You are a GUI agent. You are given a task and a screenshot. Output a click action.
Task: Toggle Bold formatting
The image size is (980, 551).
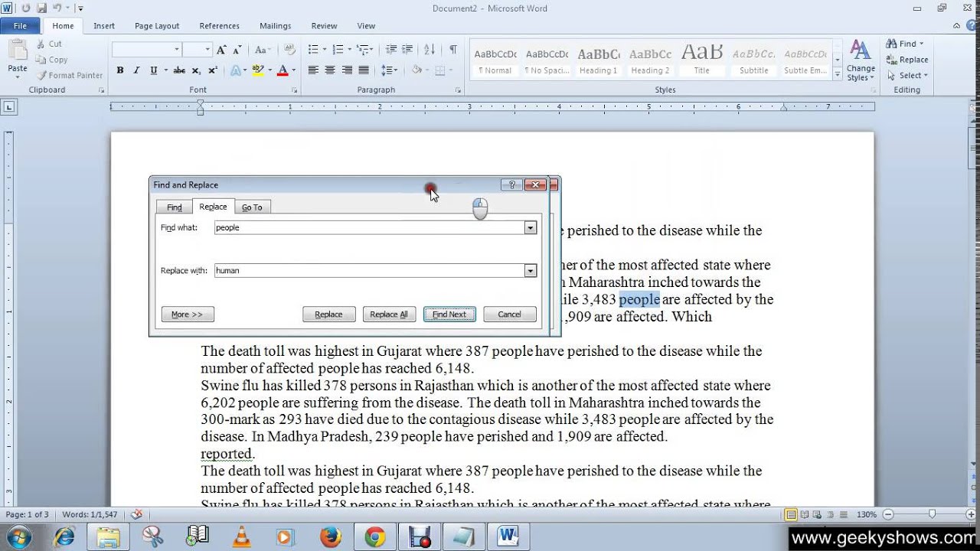point(120,70)
